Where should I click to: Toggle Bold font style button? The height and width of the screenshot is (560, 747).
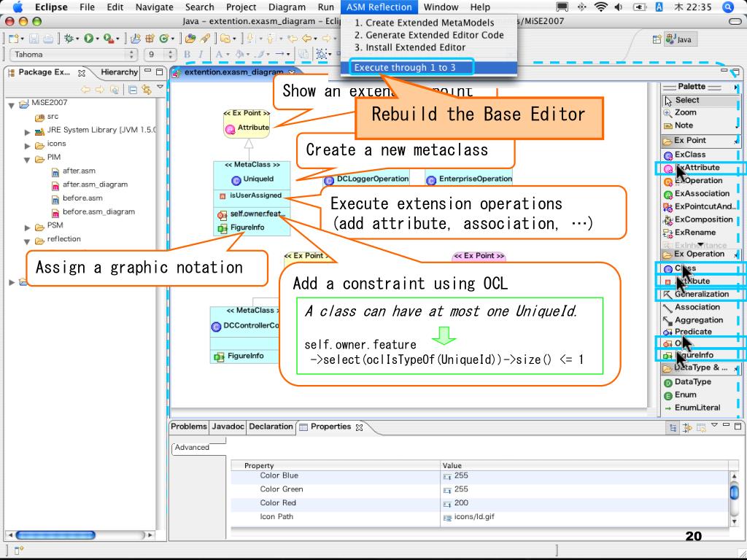coord(187,54)
